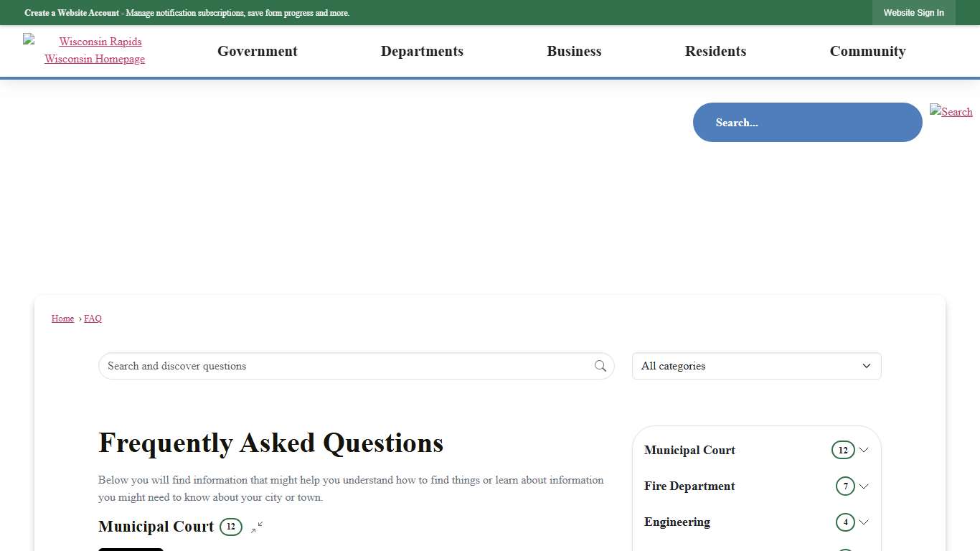This screenshot has height=551, width=980.
Task: Open the All categories dropdown
Action: tap(755, 366)
